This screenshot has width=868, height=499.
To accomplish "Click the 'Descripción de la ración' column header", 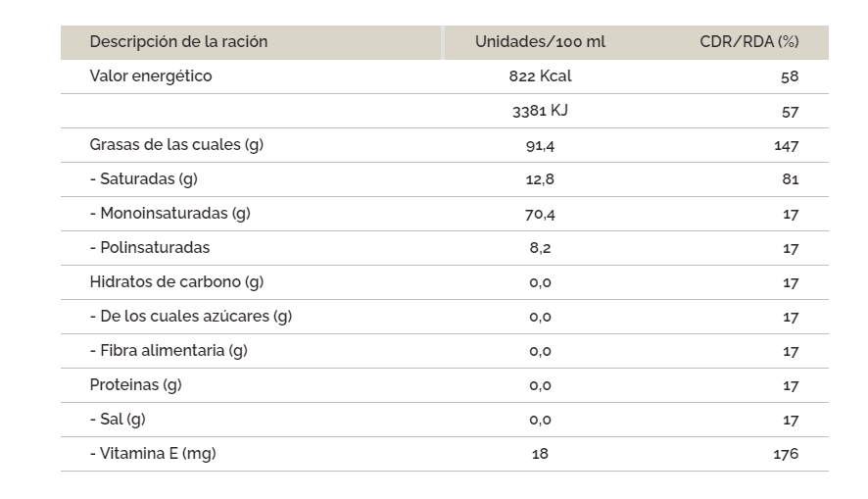I will point(178,42).
